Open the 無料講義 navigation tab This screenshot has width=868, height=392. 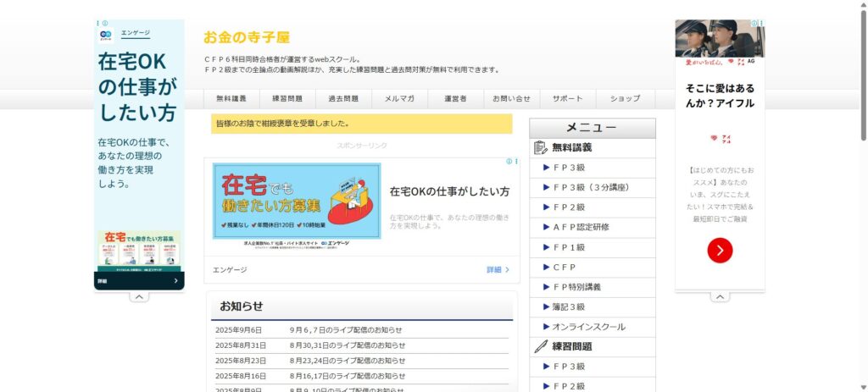pos(231,99)
